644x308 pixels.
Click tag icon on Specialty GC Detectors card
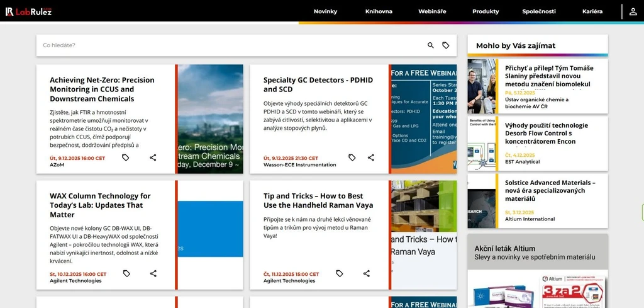[x=352, y=157]
